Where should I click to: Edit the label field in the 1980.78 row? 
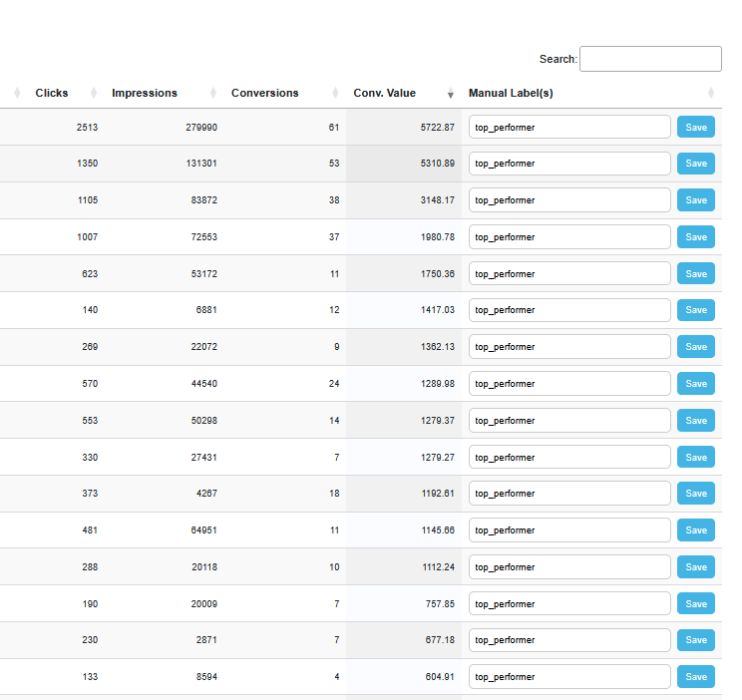point(569,237)
